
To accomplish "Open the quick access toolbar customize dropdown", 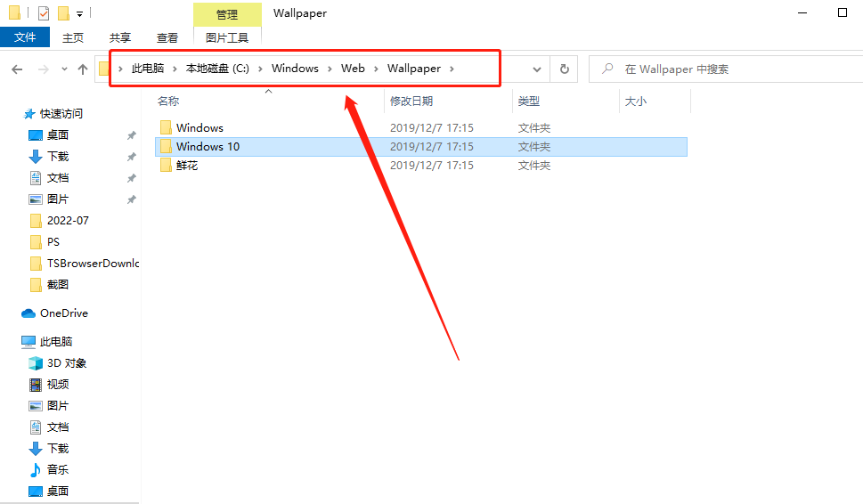I will pyautogui.click(x=80, y=14).
